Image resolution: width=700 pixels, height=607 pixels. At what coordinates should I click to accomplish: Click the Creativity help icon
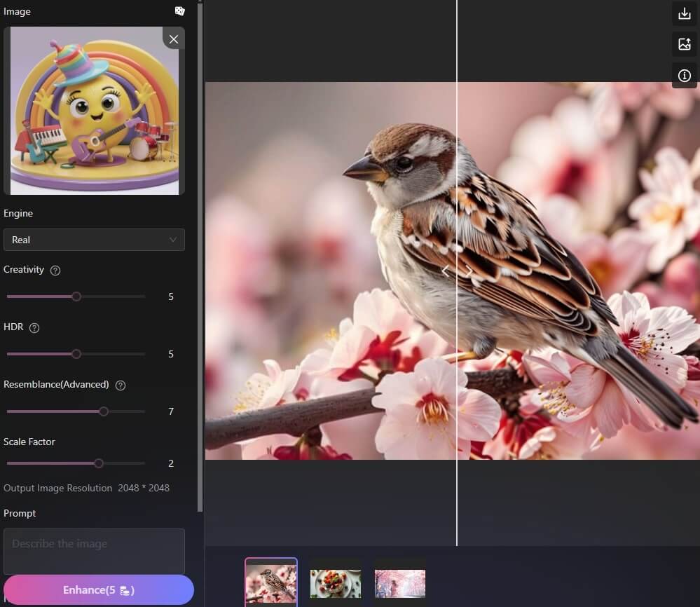point(55,271)
